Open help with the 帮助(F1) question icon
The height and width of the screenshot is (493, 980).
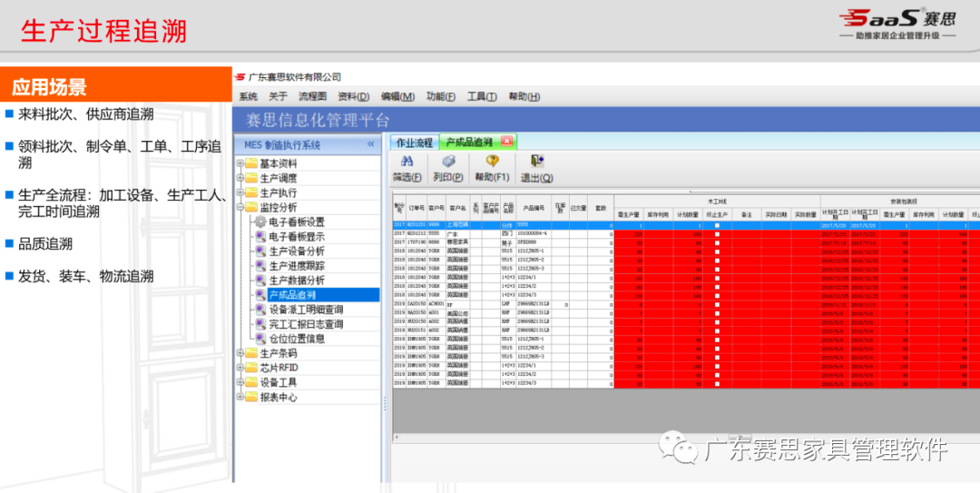pos(492,162)
